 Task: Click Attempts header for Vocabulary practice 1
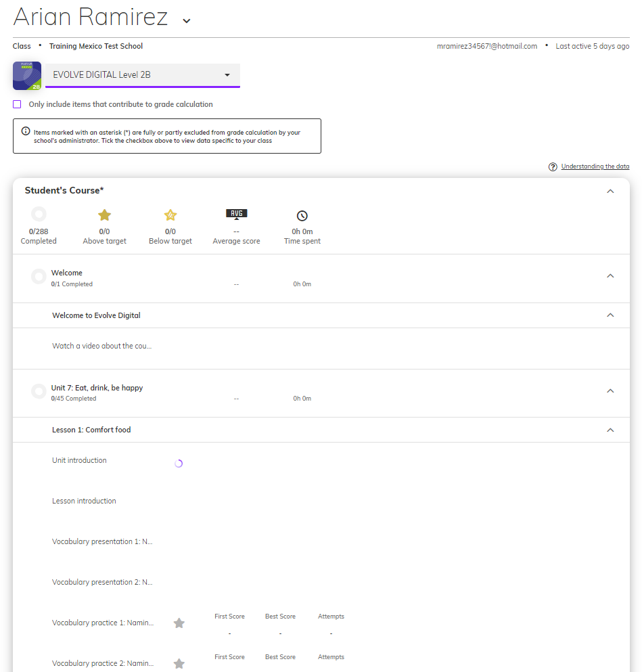331,617
